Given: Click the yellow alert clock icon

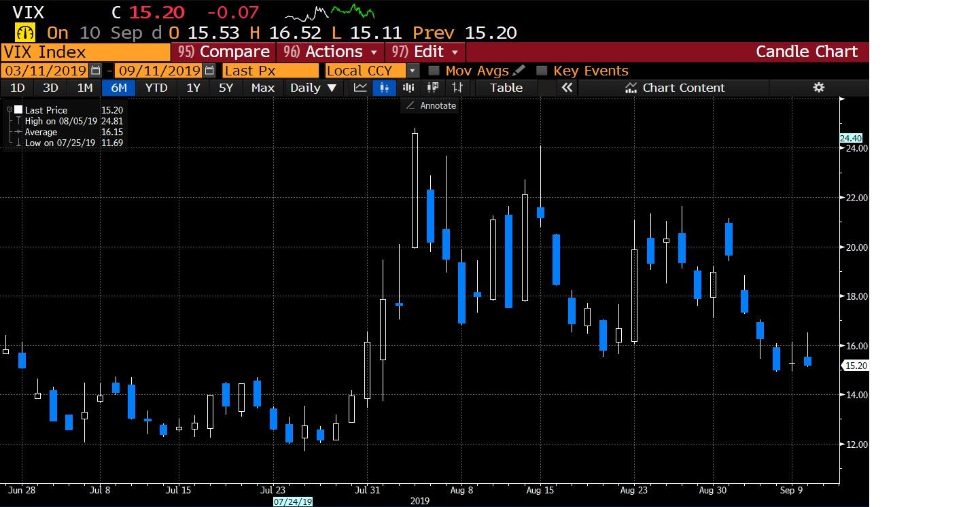Looking at the screenshot, I should 25,33.
